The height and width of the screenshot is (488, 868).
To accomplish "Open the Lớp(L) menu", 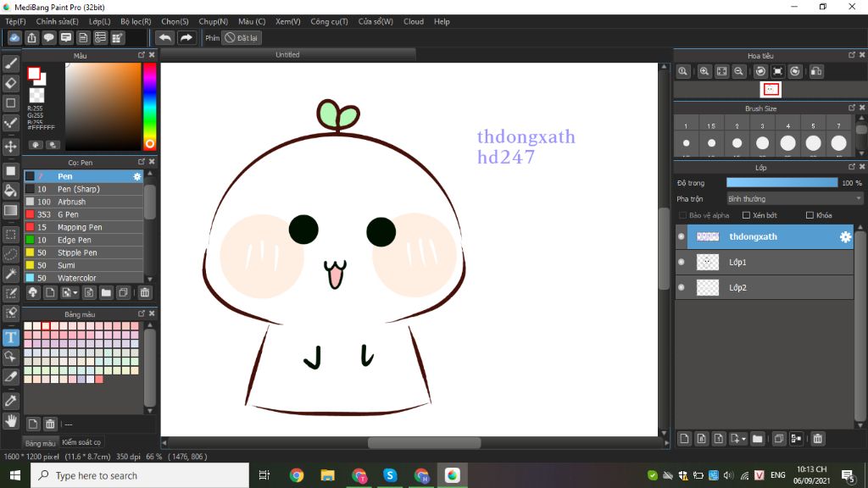I will click(100, 21).
